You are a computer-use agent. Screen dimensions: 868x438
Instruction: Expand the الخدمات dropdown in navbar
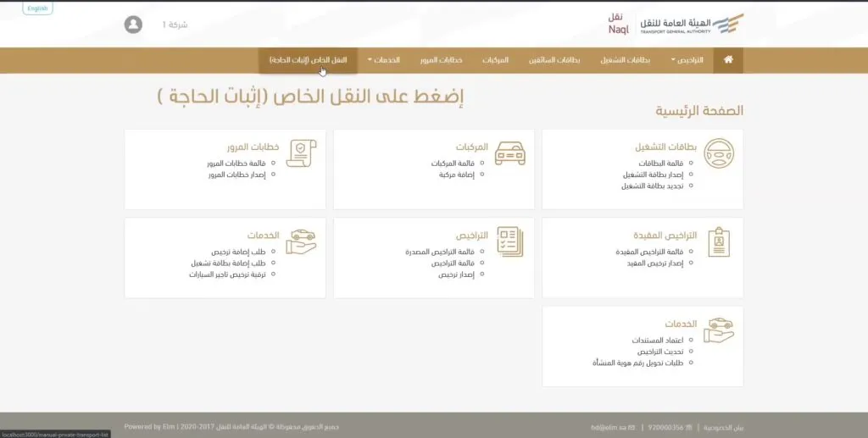coord(383,59)
